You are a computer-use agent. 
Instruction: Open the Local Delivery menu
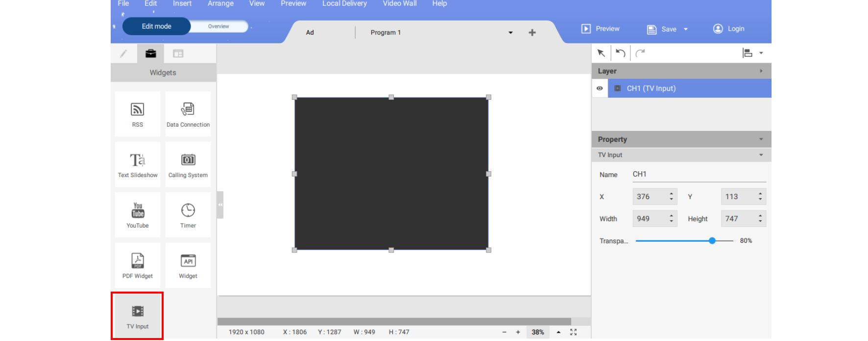pos(344,4)
